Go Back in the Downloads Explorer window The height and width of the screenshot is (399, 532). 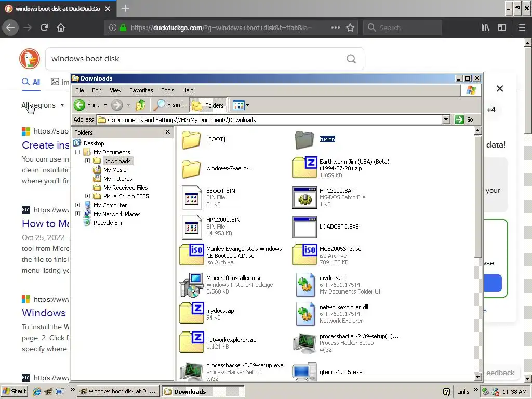(x=87, y=105)
